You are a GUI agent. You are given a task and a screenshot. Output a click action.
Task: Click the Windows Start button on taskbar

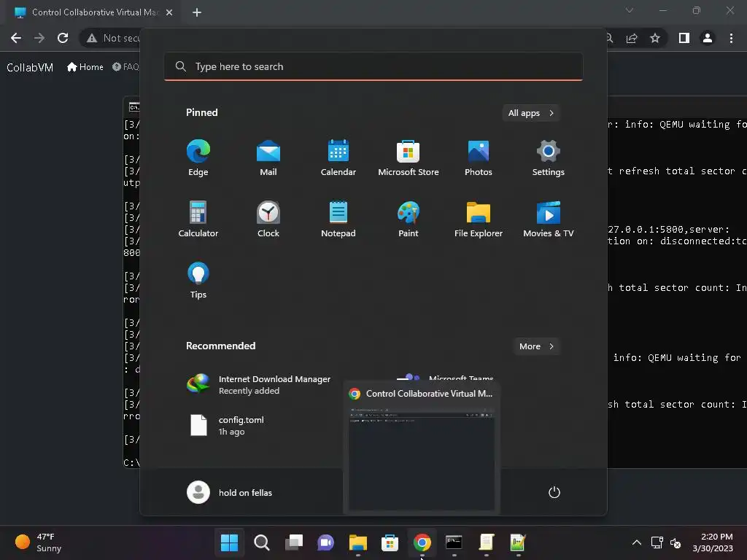tap(229, 542)
